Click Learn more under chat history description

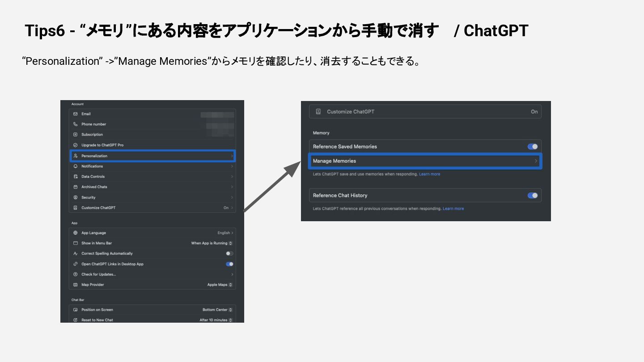(x=453, y=209)
